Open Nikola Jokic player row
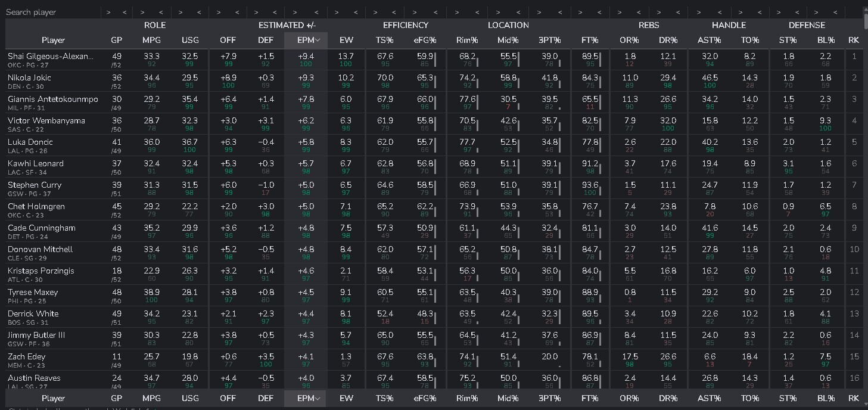 click(30, 77)
